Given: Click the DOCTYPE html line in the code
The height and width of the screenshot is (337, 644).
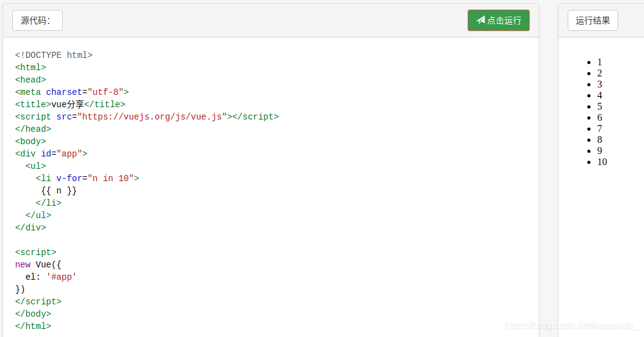Looking at the screenshot, I should click(x=54, y=55).
